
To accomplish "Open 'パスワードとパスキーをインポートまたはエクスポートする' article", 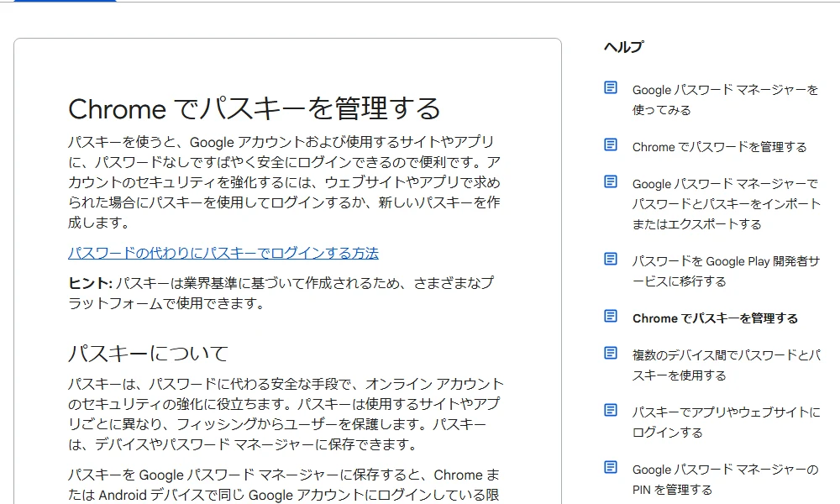I will pos(727,204).
